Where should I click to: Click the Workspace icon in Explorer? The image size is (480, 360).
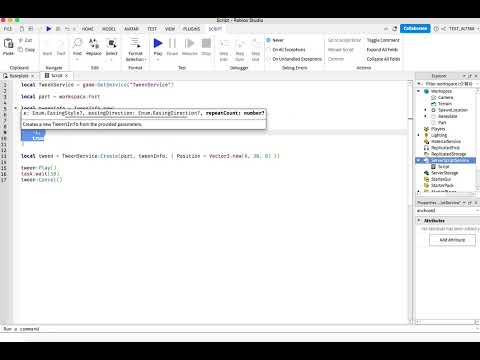[426, 91]
